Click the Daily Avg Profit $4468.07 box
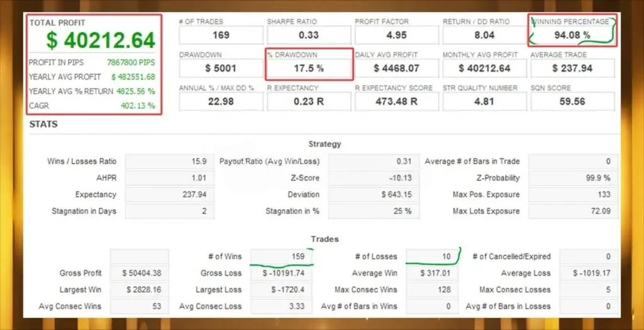The width and height of the screenshot is (644, 330). pyautogui.click(x=396, y=68)
